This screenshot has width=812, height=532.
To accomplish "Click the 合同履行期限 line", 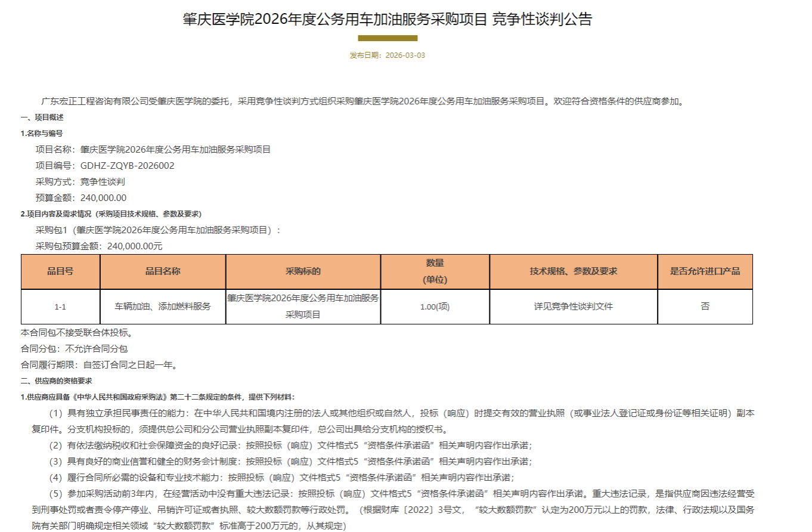I will click(99, 364).
